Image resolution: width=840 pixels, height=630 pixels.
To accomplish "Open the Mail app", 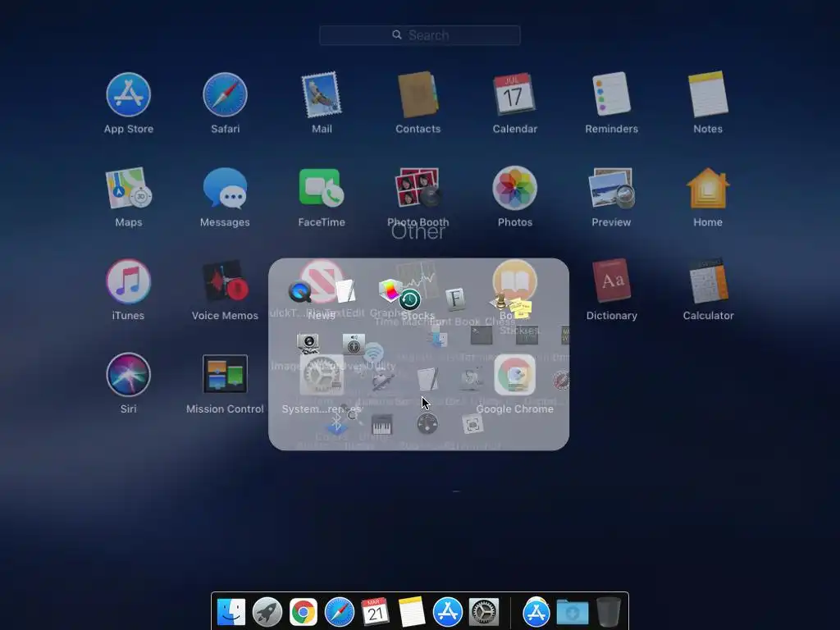I will tap(322, 95).
